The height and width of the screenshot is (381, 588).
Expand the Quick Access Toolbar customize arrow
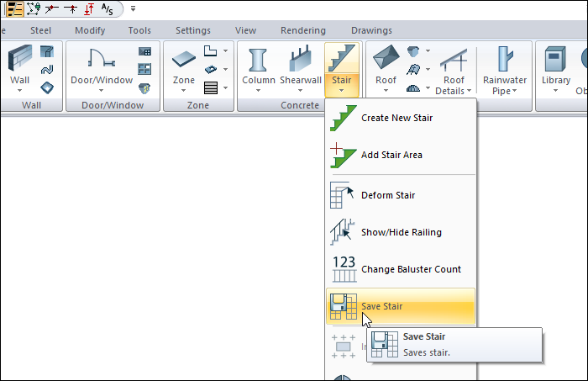point(133,9)
